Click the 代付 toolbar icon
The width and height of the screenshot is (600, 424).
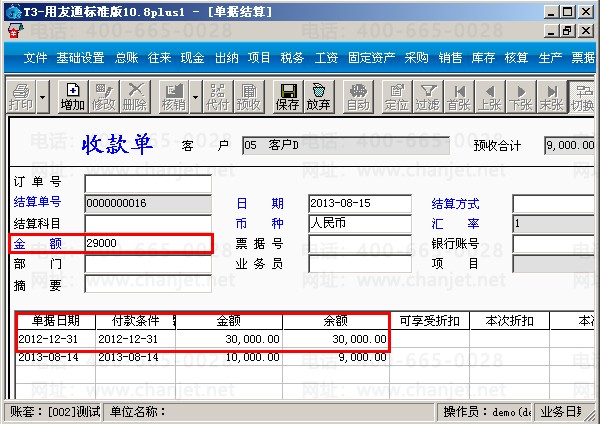[x=218, y=97]
